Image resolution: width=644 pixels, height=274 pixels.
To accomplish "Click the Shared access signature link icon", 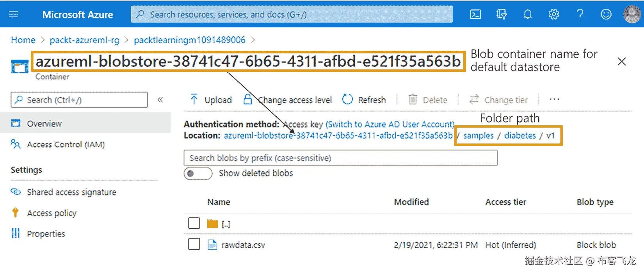I will (16, 192).
